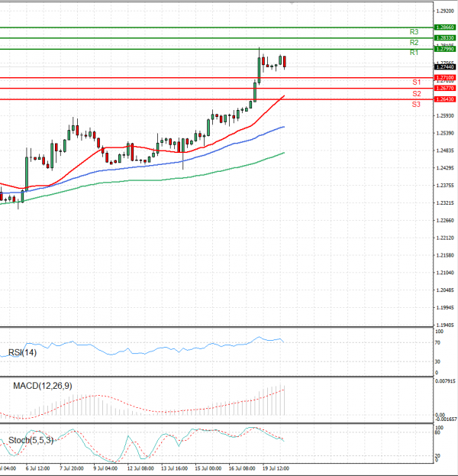Click the 1.21100 price axis value
The image size is (458, 476).
pos(445,273)
